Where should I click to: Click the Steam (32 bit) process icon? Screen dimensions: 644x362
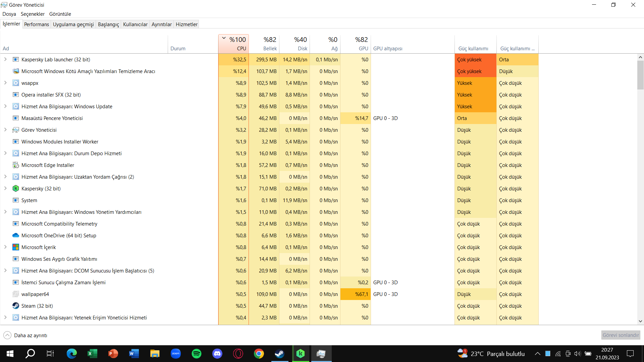pos(15,306)
